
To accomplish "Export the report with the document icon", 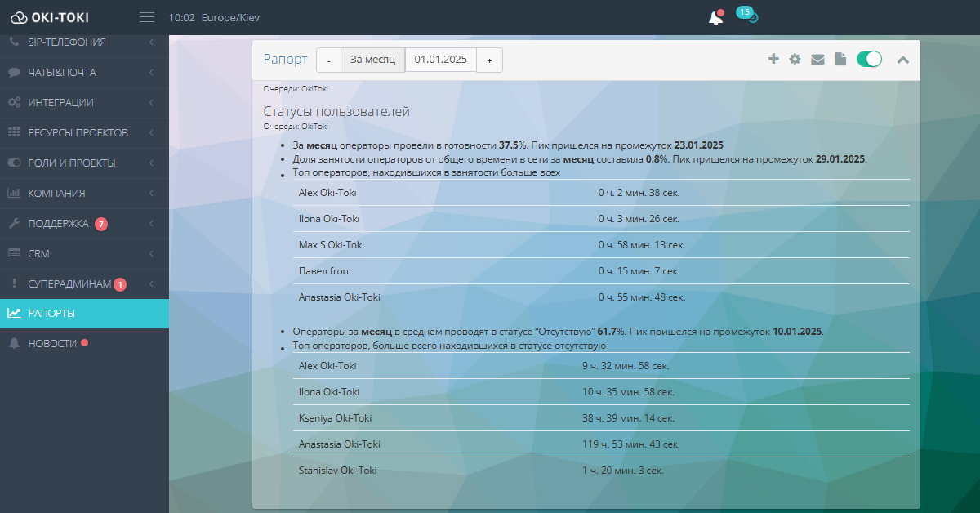I will (x=840, y=59).
